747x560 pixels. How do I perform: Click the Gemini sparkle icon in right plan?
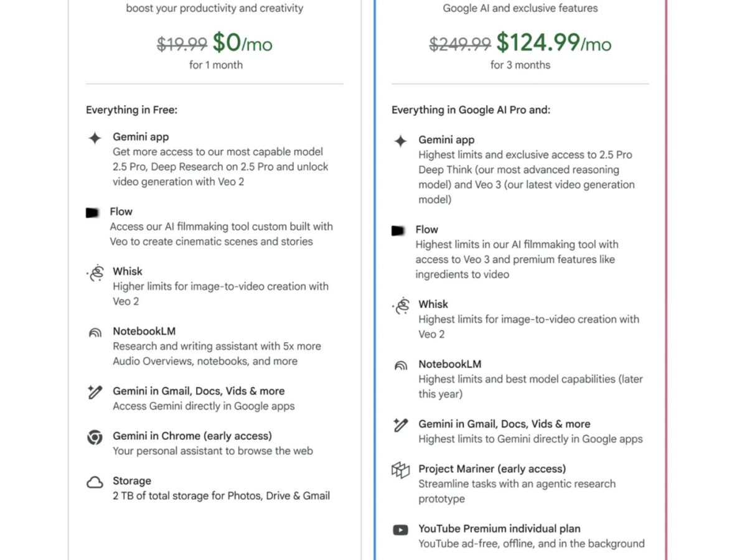tap(400, 141)
